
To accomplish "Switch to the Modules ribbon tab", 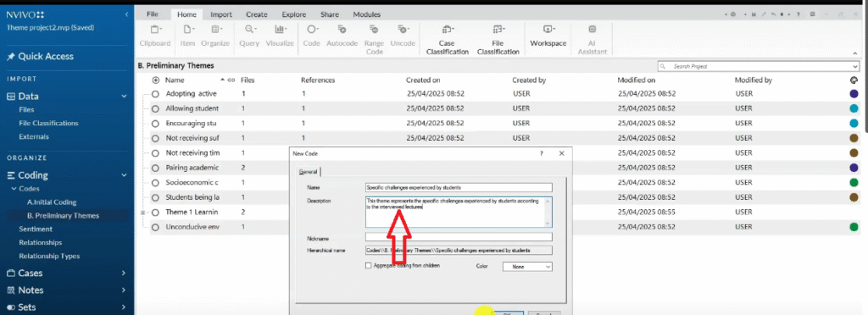I will point(366,14).
